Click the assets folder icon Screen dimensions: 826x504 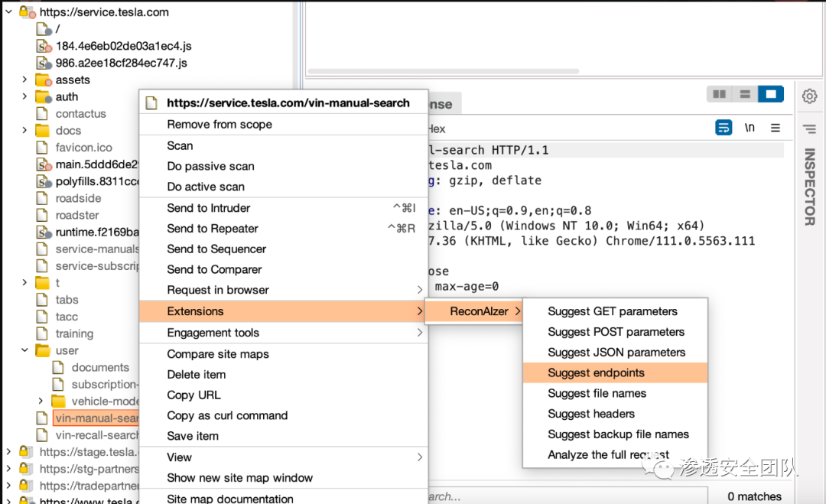(x=43, y=80)
